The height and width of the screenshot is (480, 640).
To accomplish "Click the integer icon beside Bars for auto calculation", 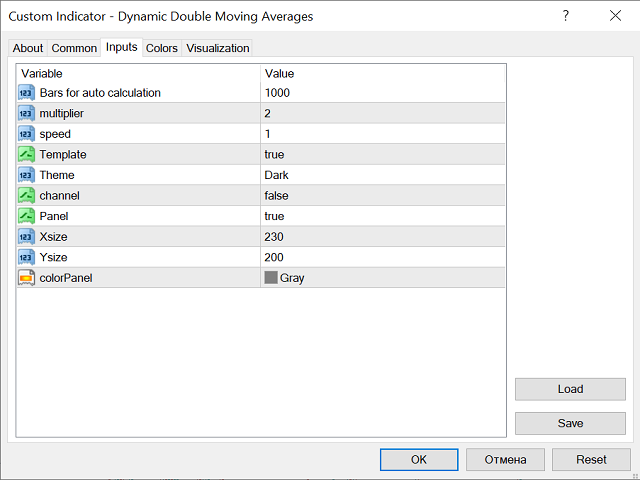I will 27,93.
